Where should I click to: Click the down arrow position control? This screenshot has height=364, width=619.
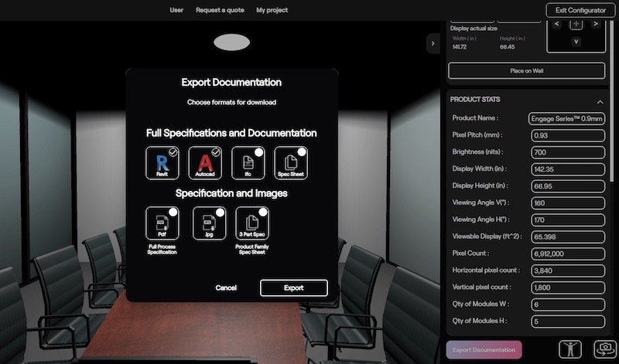coord(576,41)
